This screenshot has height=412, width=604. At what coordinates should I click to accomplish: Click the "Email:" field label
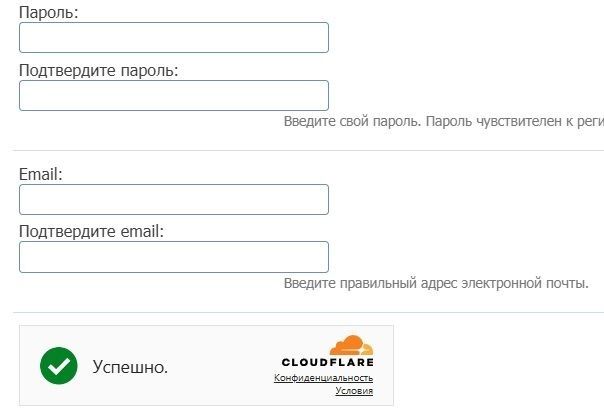point(41,174)
